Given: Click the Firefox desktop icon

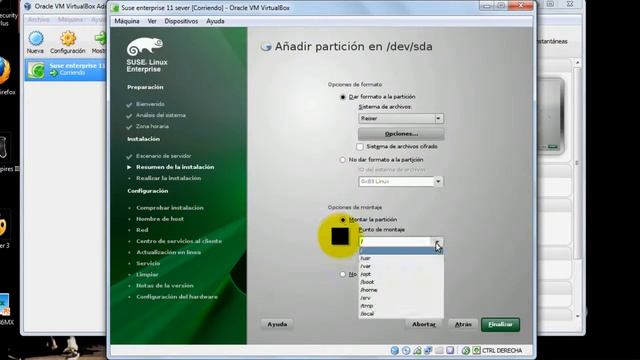Looking at the screenshot, I should 5,70.
